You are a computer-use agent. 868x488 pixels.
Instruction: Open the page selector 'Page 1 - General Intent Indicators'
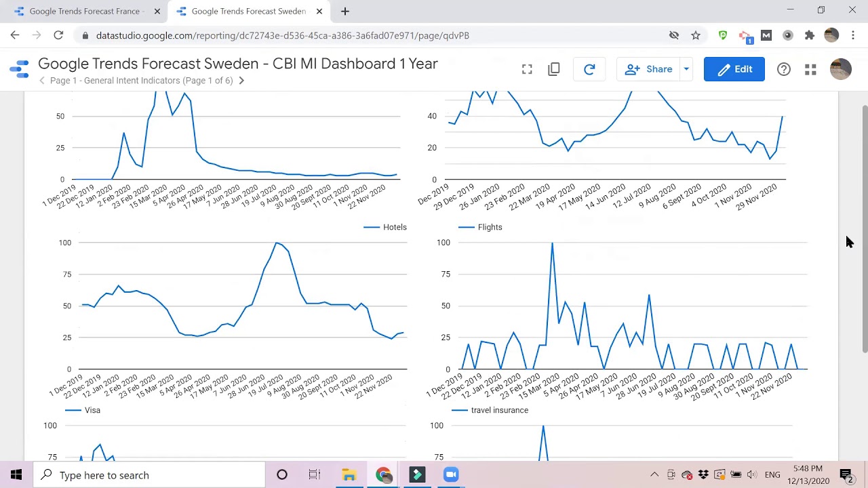(142, 81)
